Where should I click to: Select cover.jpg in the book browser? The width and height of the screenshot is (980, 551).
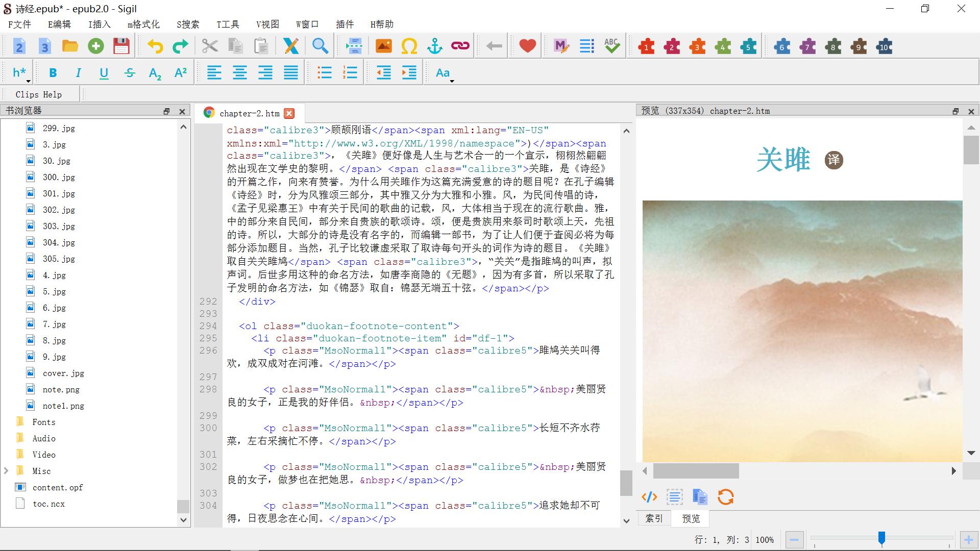coord(62,373)
